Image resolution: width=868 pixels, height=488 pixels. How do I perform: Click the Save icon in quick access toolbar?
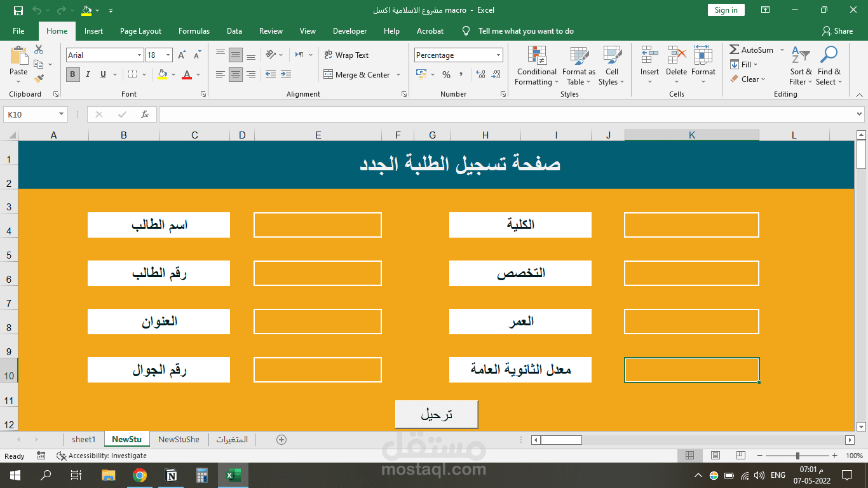tap(18, 10)
